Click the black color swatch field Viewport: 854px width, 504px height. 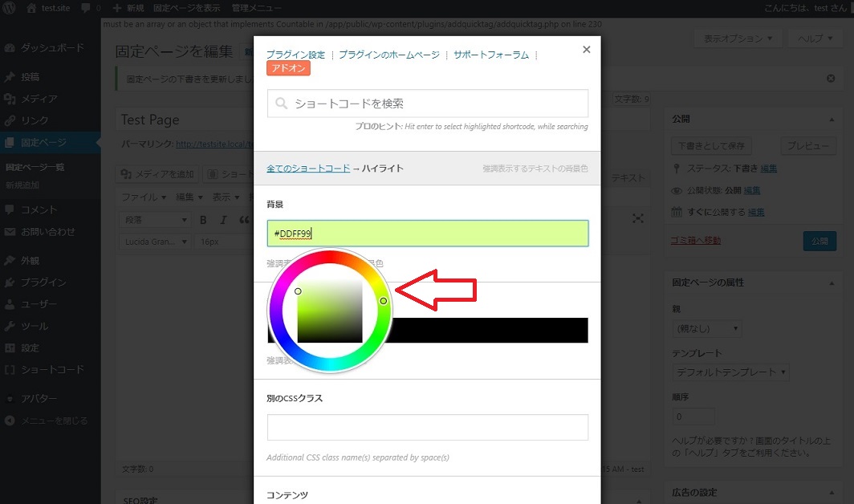[490, 330]
